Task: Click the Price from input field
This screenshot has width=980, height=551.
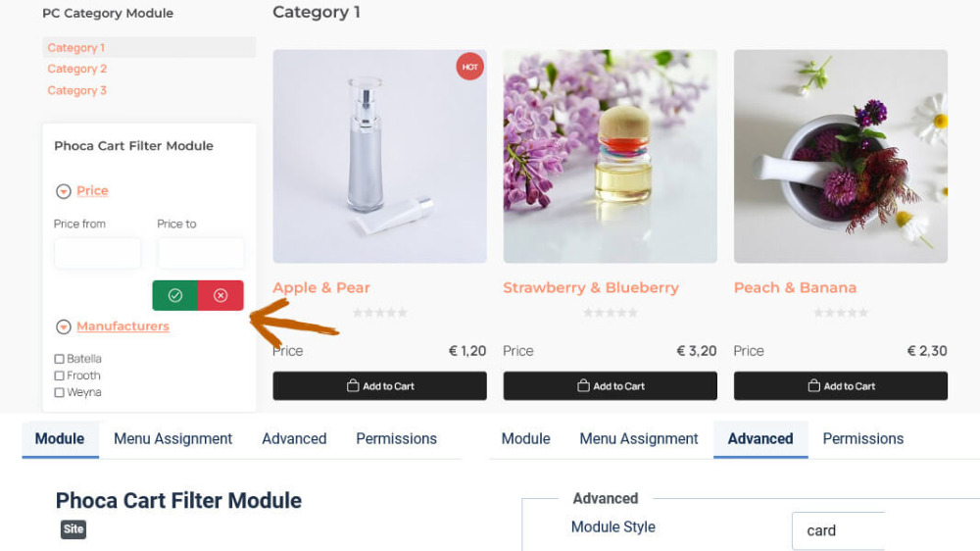Action: coord(97,253)
